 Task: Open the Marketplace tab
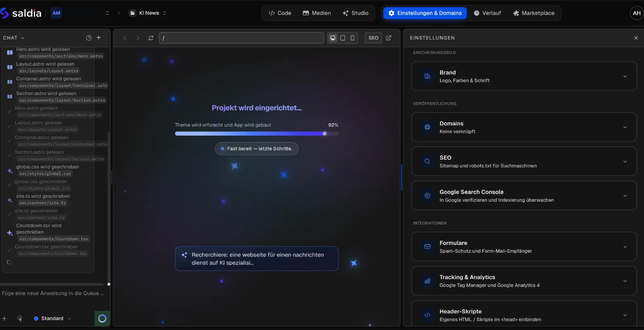pos(534,13)
